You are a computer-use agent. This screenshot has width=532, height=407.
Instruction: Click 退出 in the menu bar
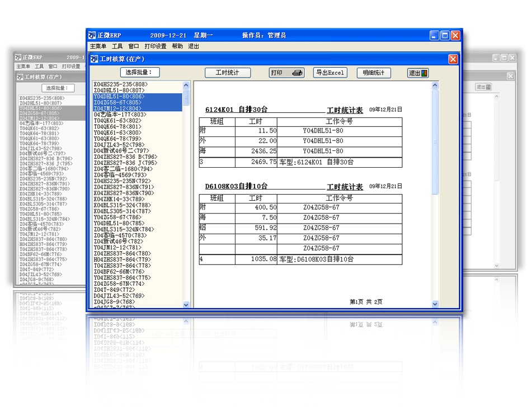pos(192,46)
